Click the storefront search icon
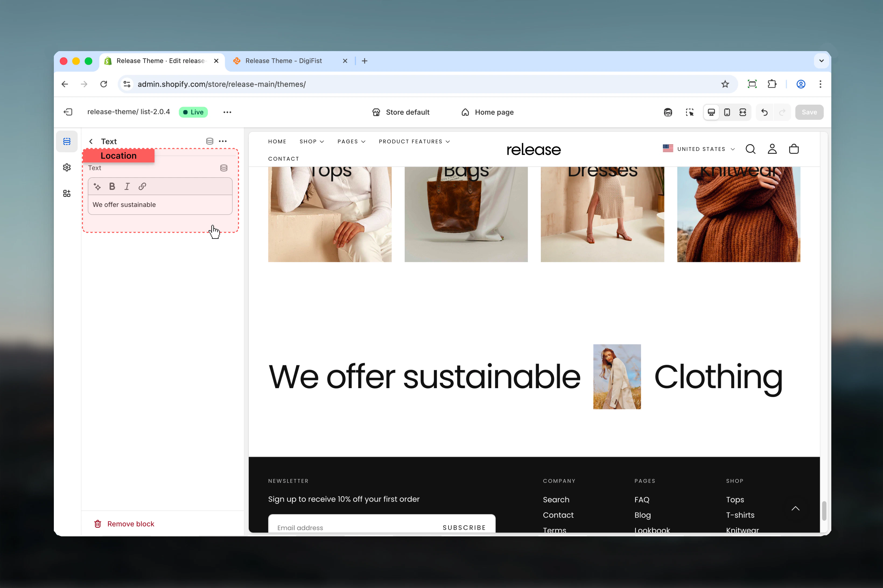The image size is (883, 588). [750, 149]
